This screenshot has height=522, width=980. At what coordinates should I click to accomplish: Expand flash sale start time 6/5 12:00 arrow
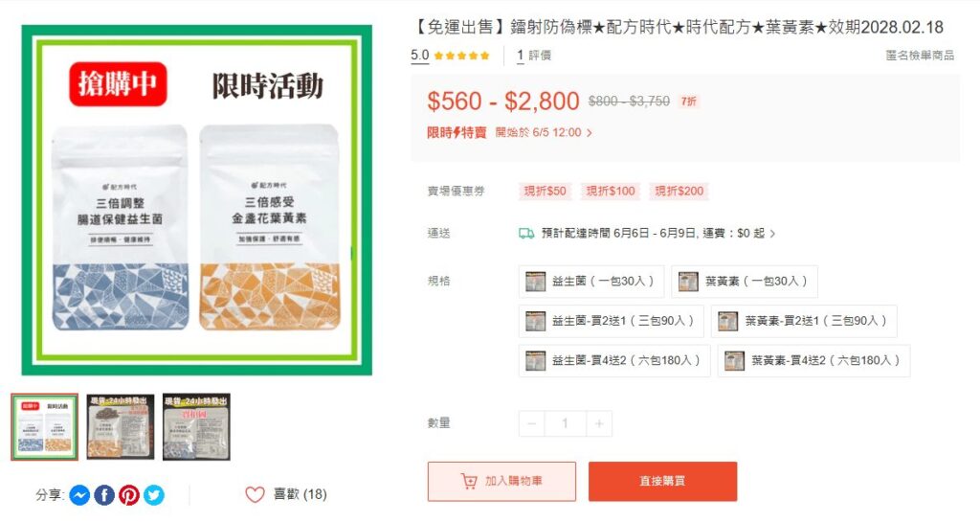tap(589, 133)
